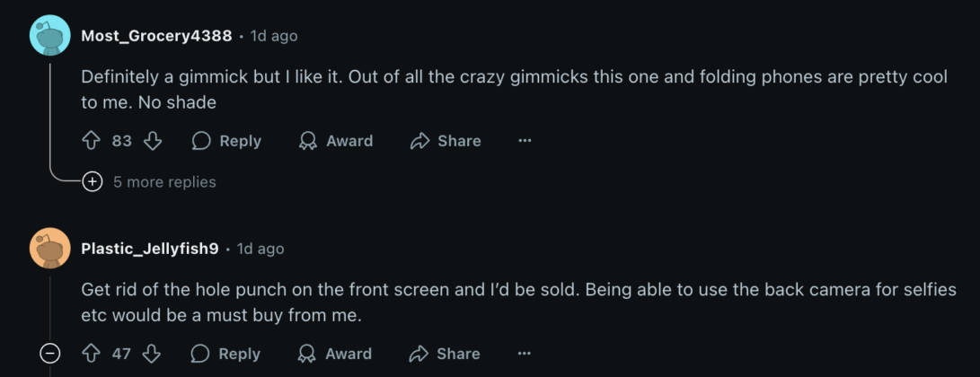
Task: Click the plus icon to show replies
Action: [x=92, y=182]
